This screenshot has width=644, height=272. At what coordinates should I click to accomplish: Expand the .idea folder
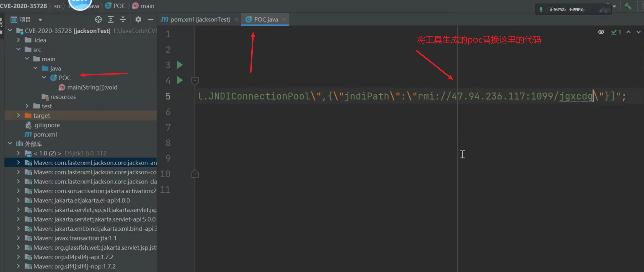(18, 40)
